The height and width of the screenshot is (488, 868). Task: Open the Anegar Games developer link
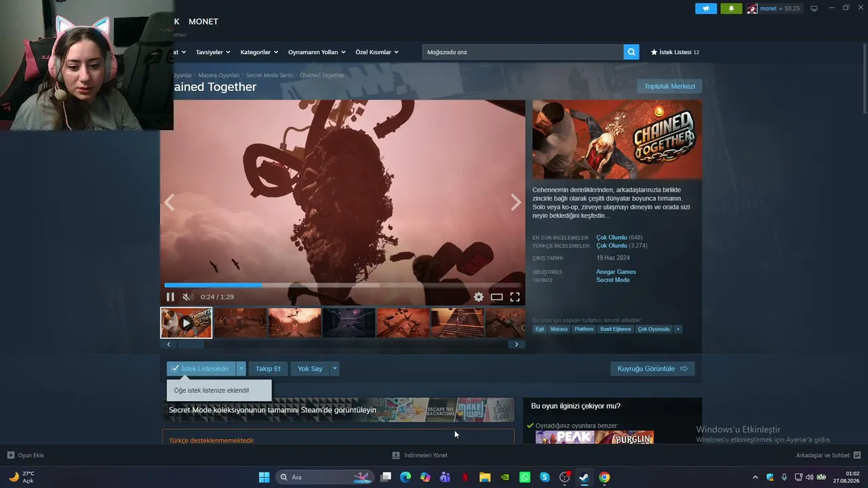click(616, 272)
